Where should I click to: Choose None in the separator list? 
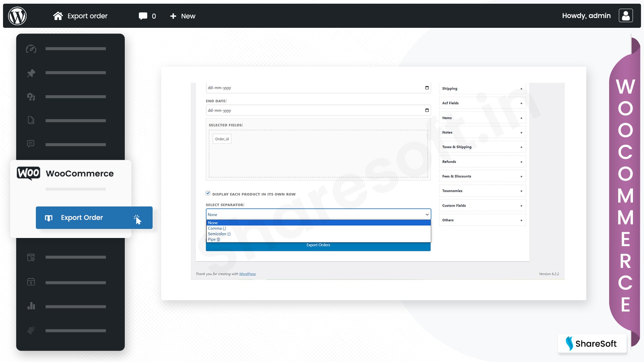(318, 223)
